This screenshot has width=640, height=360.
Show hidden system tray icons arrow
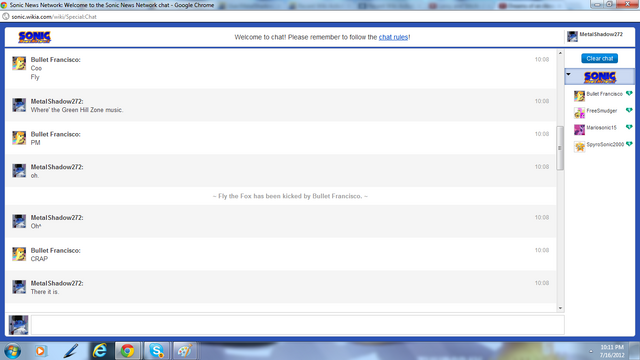591,351
